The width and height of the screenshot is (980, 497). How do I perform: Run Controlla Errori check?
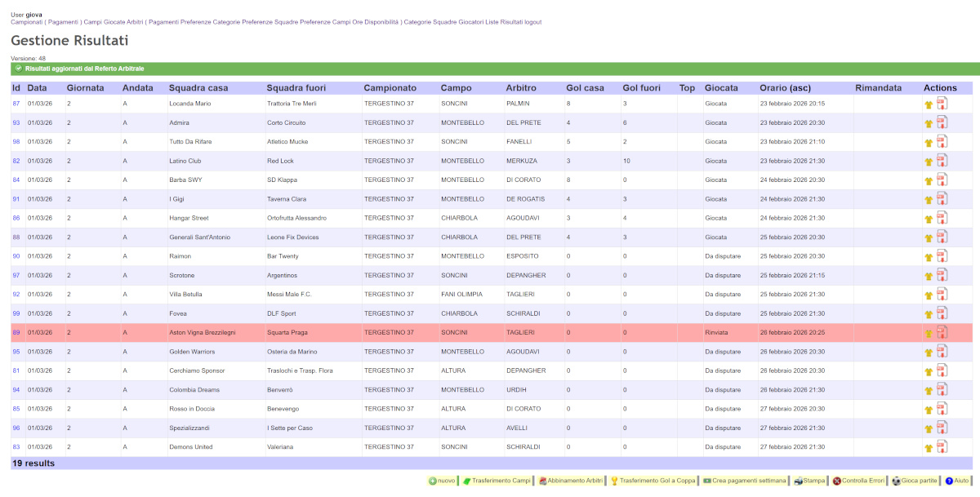coord(858,481)
